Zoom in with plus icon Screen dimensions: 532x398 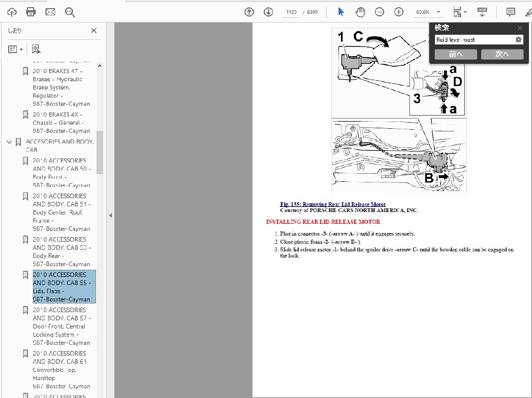tap(399, 12)
